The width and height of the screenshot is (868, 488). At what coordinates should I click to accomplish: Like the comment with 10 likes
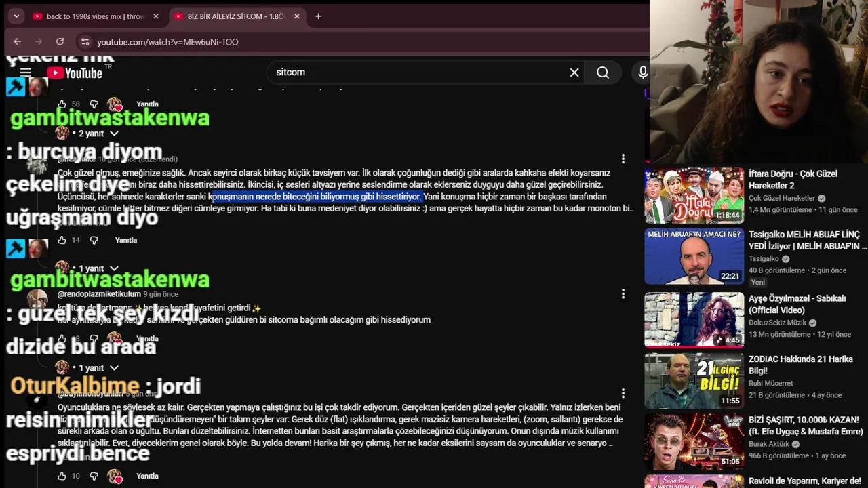pos(62,476)
